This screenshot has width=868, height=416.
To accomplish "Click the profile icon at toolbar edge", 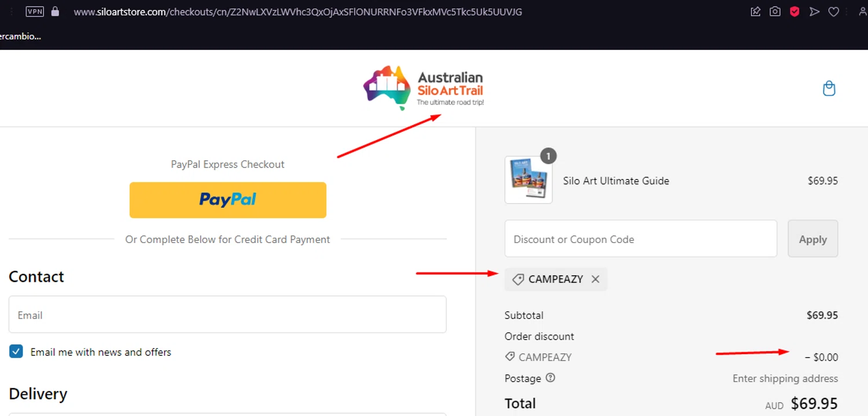I will tap(863, 12).
